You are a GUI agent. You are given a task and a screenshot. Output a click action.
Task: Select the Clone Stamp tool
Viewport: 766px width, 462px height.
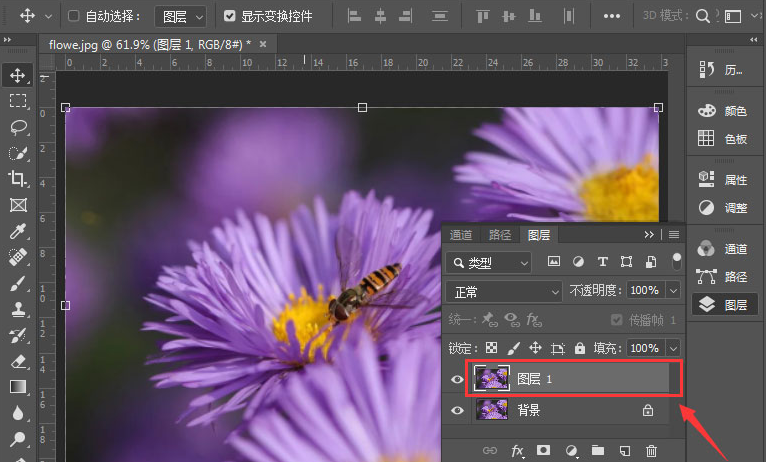click(x=18, y=309)
